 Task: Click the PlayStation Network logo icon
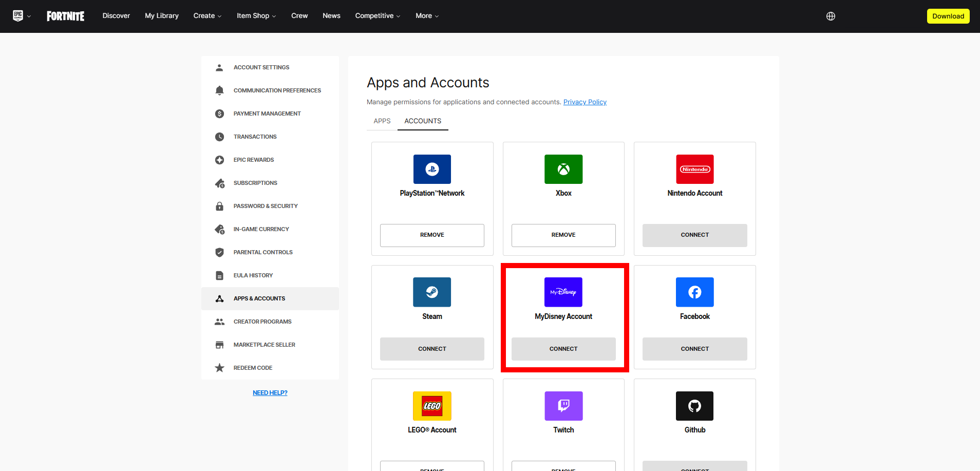pos(432,169)
